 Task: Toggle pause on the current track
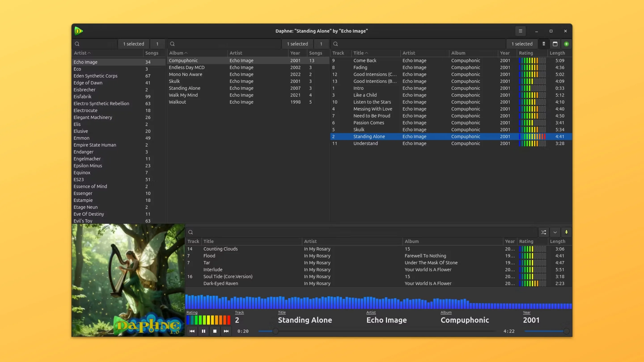pos(203,331)
